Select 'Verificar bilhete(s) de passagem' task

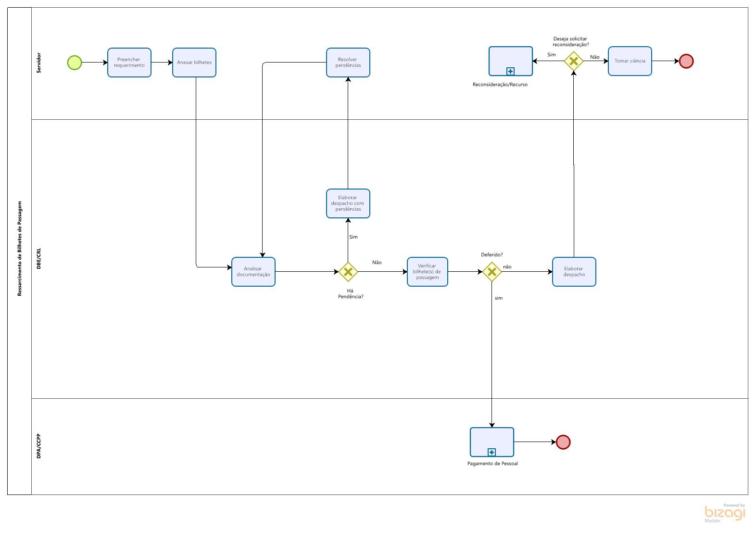427,272
